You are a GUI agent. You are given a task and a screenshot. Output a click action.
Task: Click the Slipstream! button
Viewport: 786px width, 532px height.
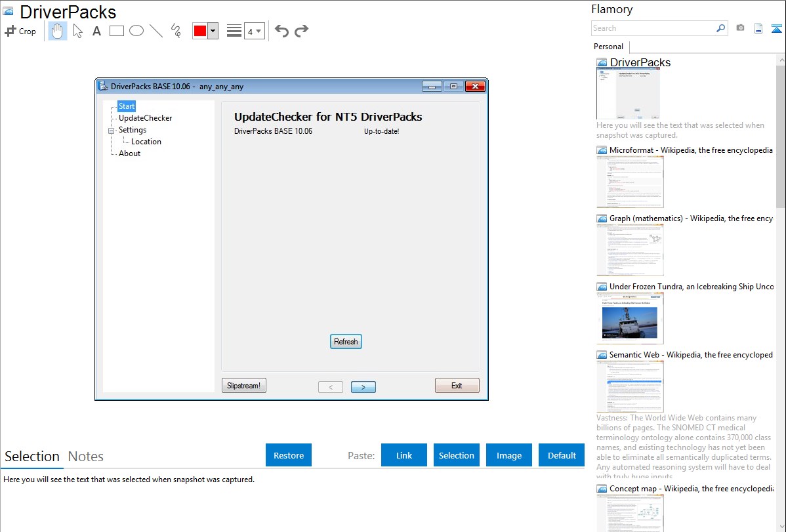[x=243, y=386]
